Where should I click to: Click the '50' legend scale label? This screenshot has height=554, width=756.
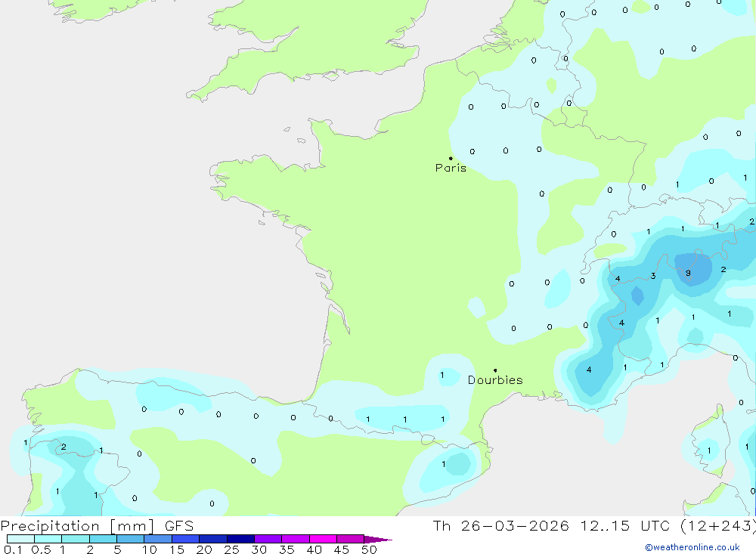click(x=369, y=549)
